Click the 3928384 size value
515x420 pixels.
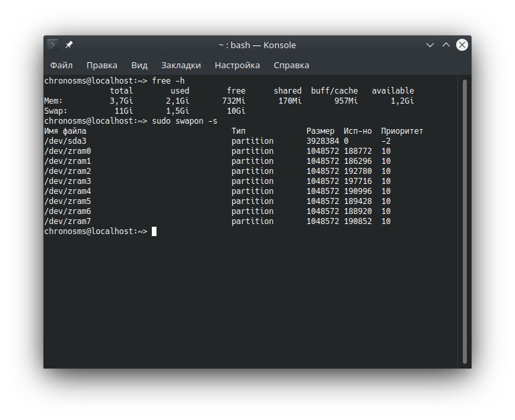(322, 141)
